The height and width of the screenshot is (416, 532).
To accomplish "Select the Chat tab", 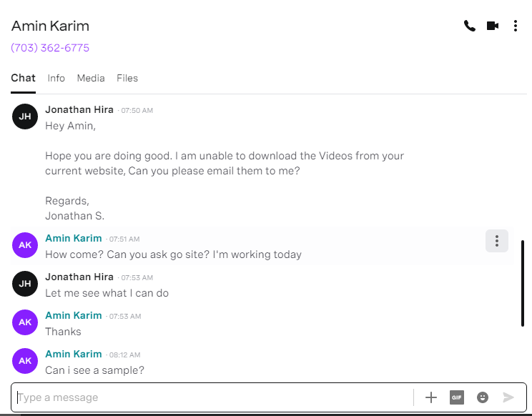I will tap(23, 79).
